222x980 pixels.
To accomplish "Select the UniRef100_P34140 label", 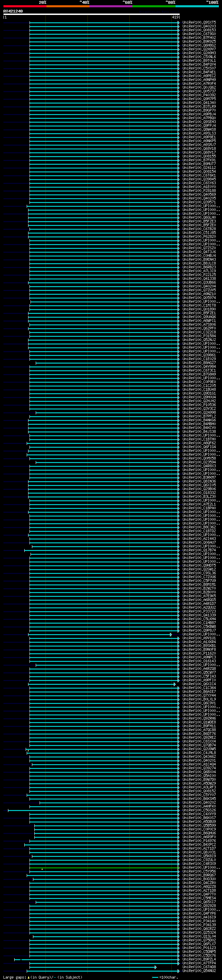I will pos(199,921).
